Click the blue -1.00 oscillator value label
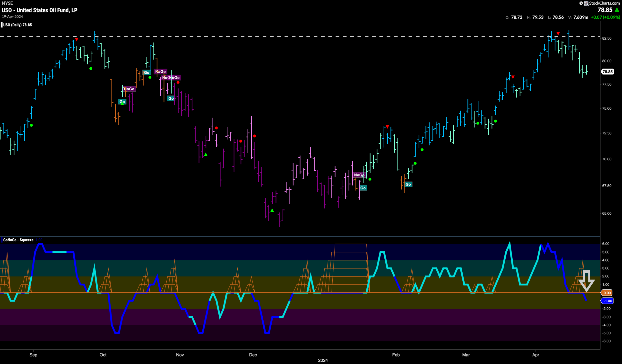 click(x=607, y=301)
